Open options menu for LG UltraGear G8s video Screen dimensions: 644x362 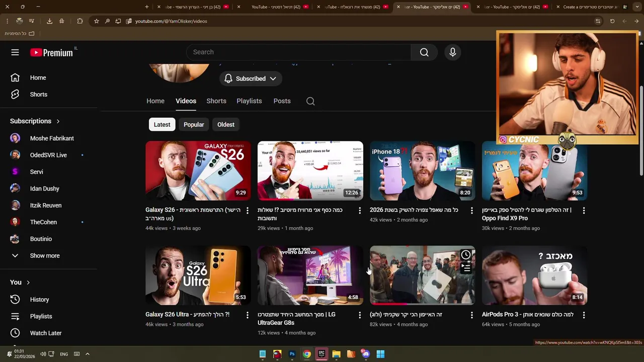pos(359,315)
